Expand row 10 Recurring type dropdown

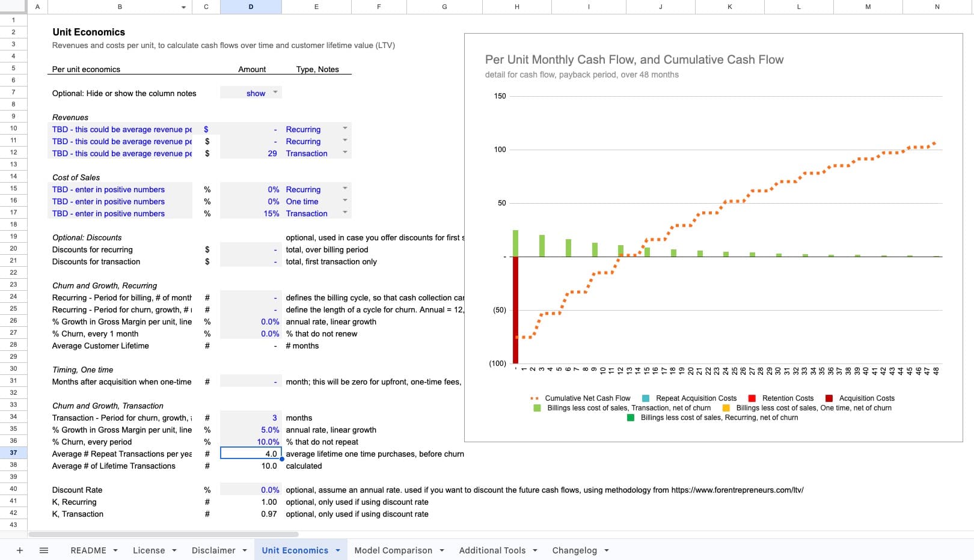(x=345, y=129)
